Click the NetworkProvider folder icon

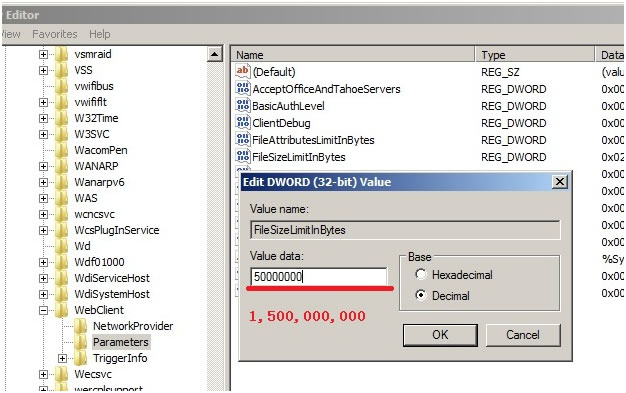[x=81, y=326]
